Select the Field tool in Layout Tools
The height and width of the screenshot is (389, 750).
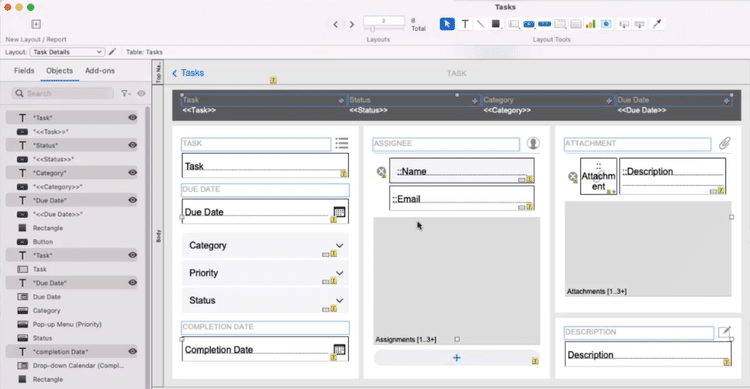tap(624, 24)
